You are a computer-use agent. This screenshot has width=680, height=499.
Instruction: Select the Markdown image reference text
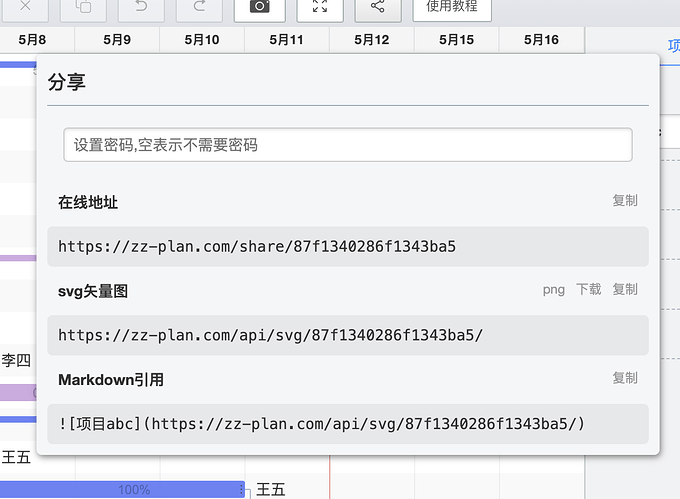click(321, 424)
